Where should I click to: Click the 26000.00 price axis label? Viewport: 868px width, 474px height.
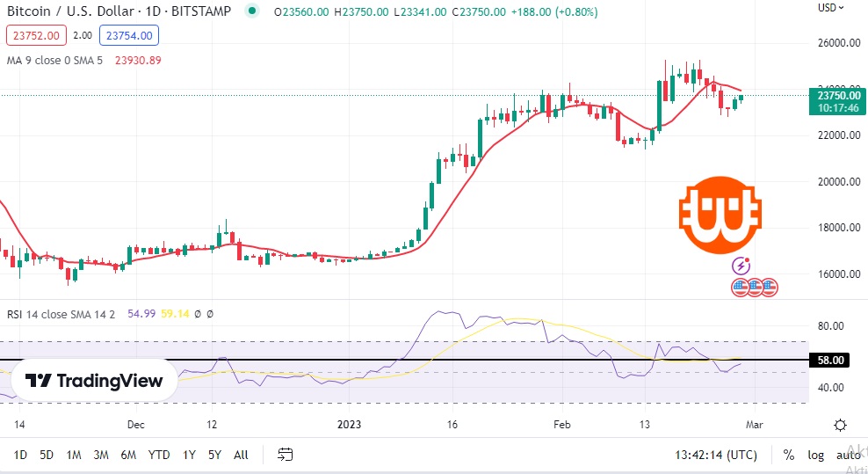[x=839, y=43]
